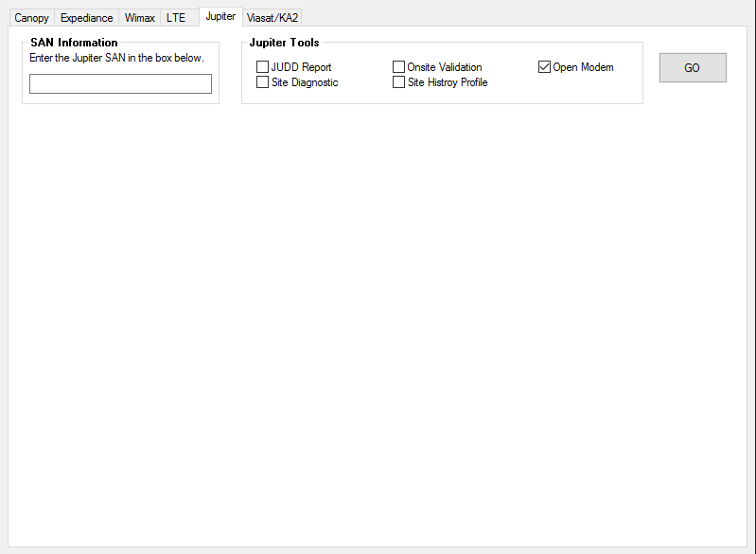Click the 'Enter the Jupiter SAN' instruction text
Image resolution: width=756 pixels, height=554 pixels.
116,58
